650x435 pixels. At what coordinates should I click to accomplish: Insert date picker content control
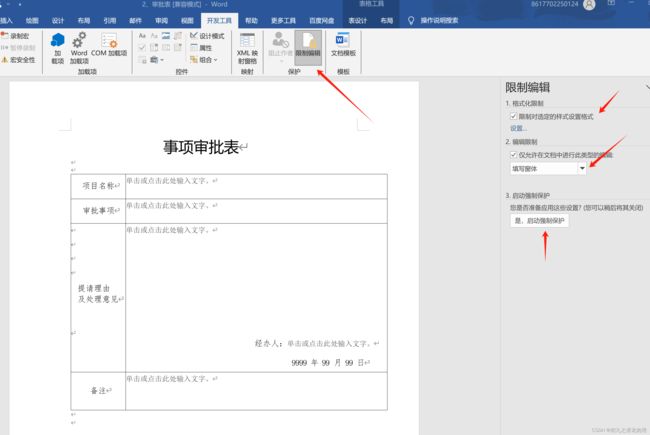[x=178, y=48]
